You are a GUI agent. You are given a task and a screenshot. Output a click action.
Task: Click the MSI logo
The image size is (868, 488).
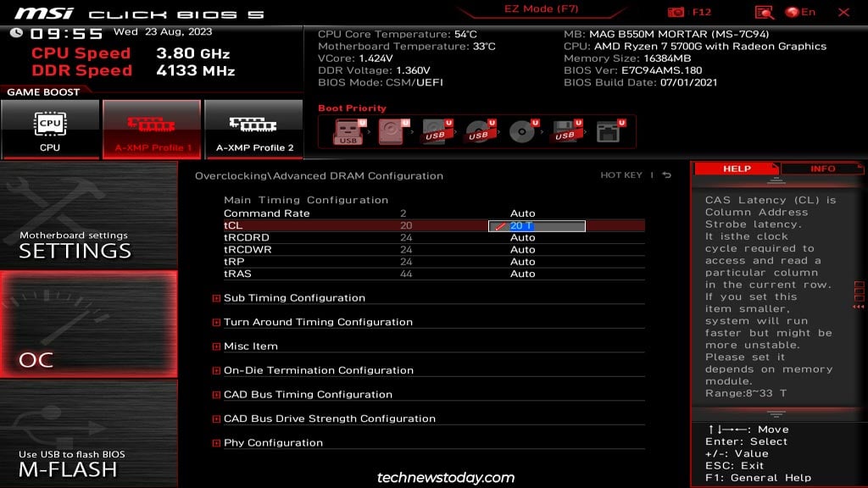44,14
